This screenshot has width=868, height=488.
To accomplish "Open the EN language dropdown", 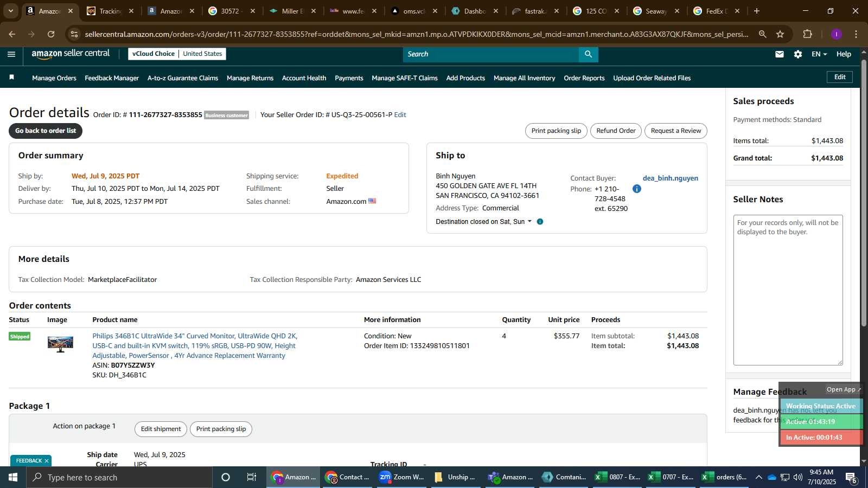I will [x=819, y=54].
